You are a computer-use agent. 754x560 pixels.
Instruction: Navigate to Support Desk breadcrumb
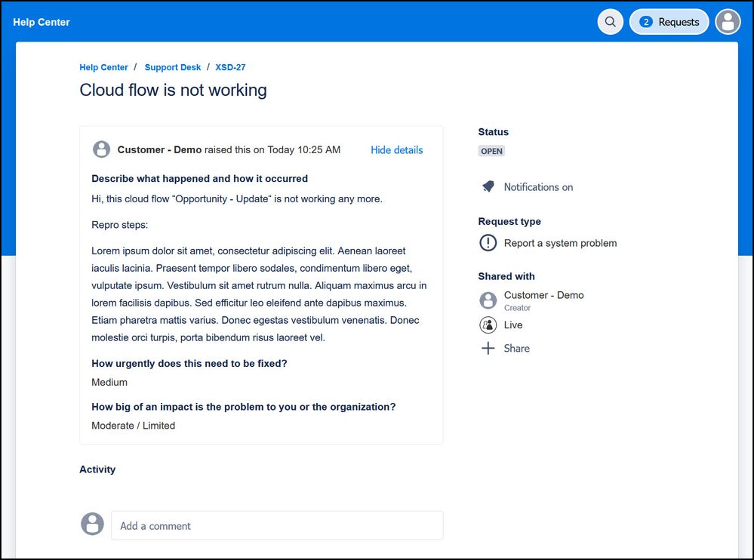(x=173, y=67)
